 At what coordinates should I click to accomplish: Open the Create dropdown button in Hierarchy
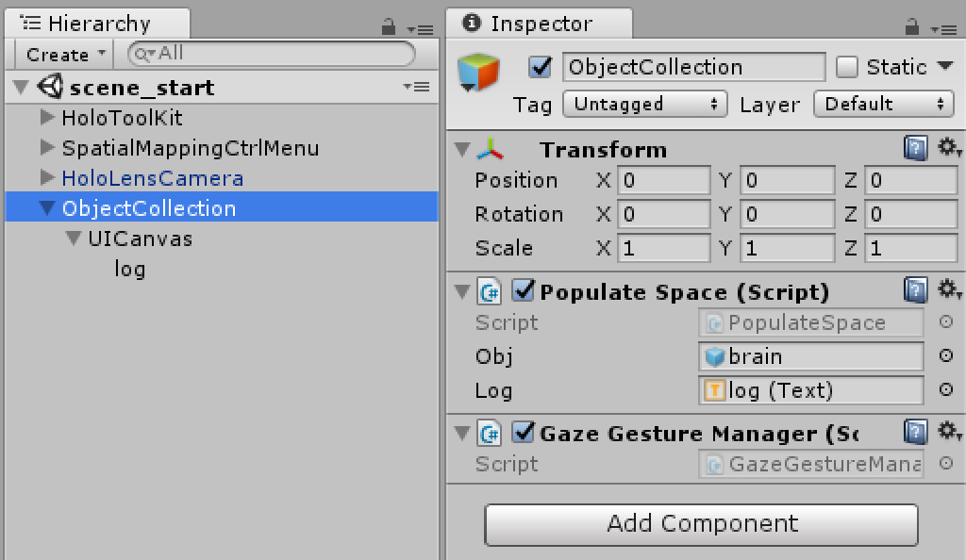[x=66, y=55]
